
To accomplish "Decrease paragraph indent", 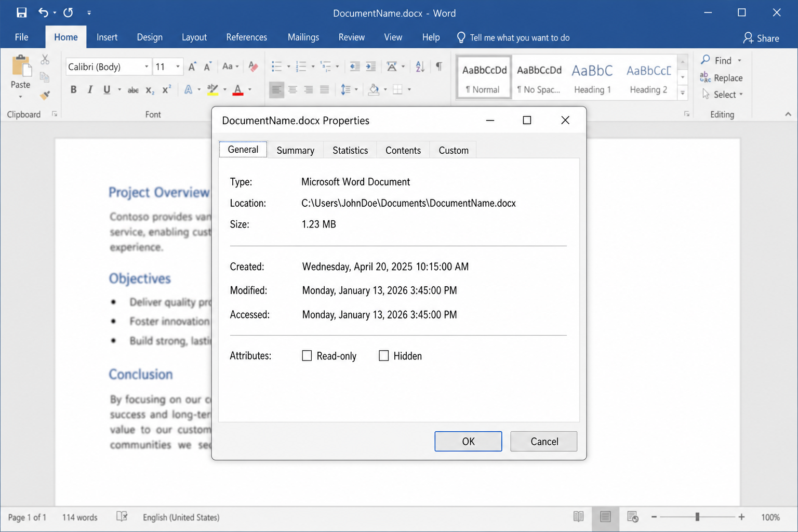I will tap(355, 66).
